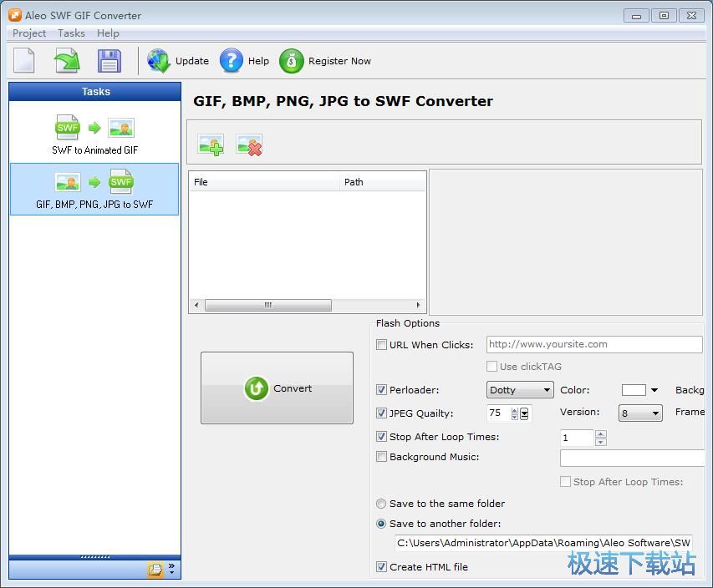Click the file list scroll left arrow
713x588 pixels.
tap(196, 305)
